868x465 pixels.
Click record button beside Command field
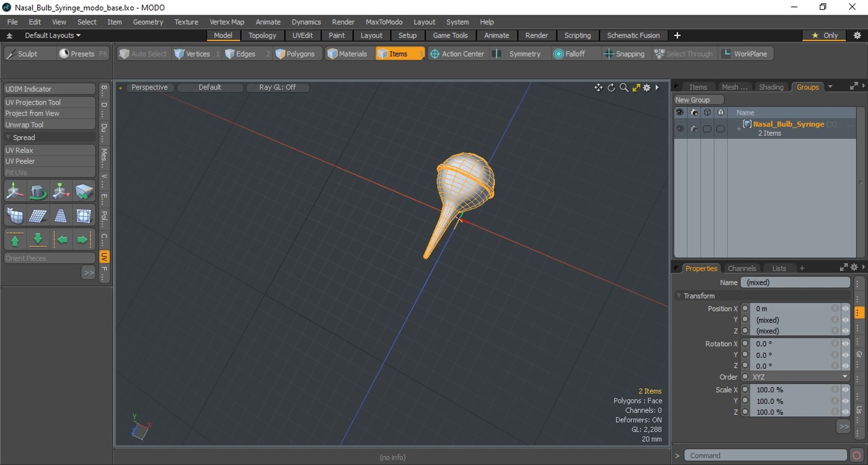point(856,455)
